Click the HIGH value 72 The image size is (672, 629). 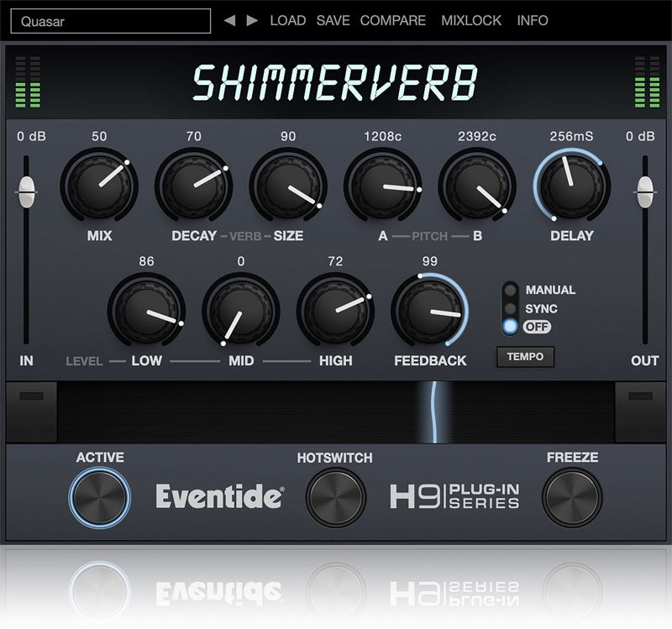coord(335,261)
